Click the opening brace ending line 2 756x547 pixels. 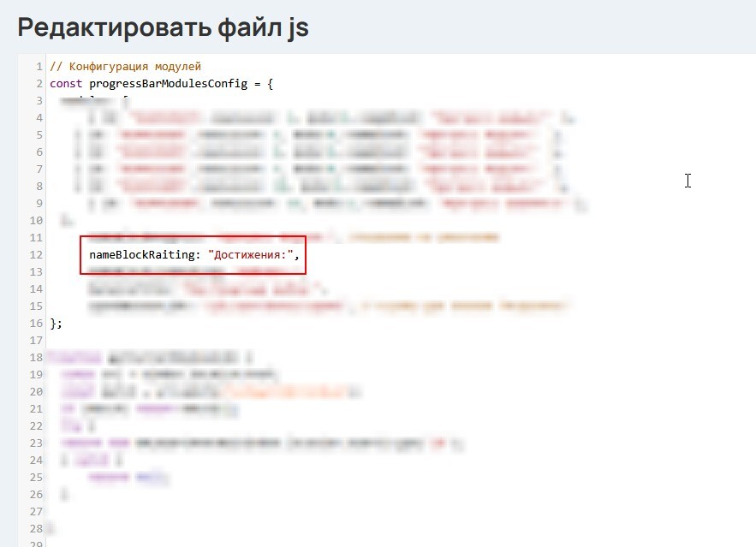[270, 84]
